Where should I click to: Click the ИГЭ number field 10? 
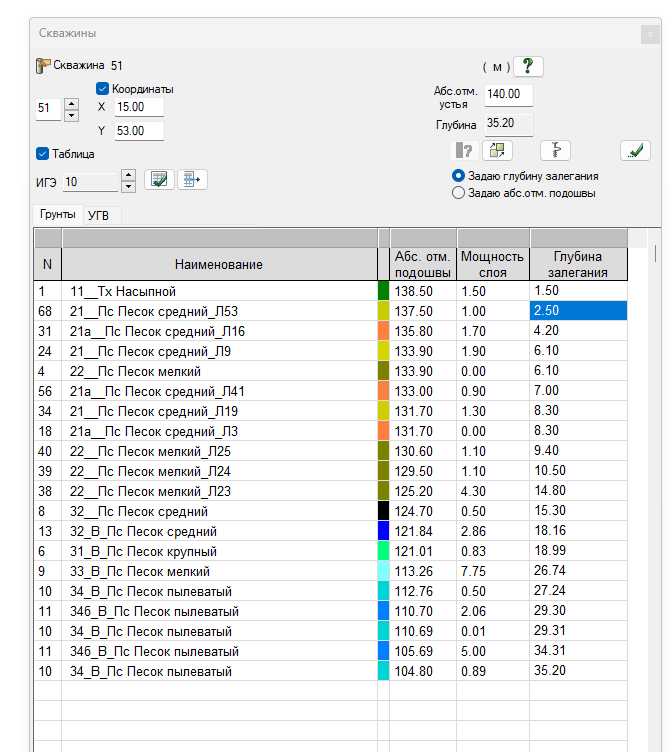click(x=90, y=182)
